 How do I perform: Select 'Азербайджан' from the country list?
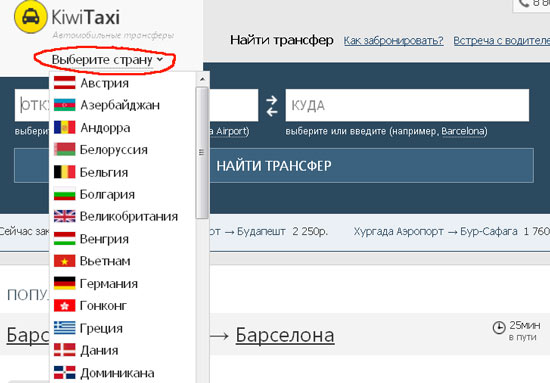point(120,105)
